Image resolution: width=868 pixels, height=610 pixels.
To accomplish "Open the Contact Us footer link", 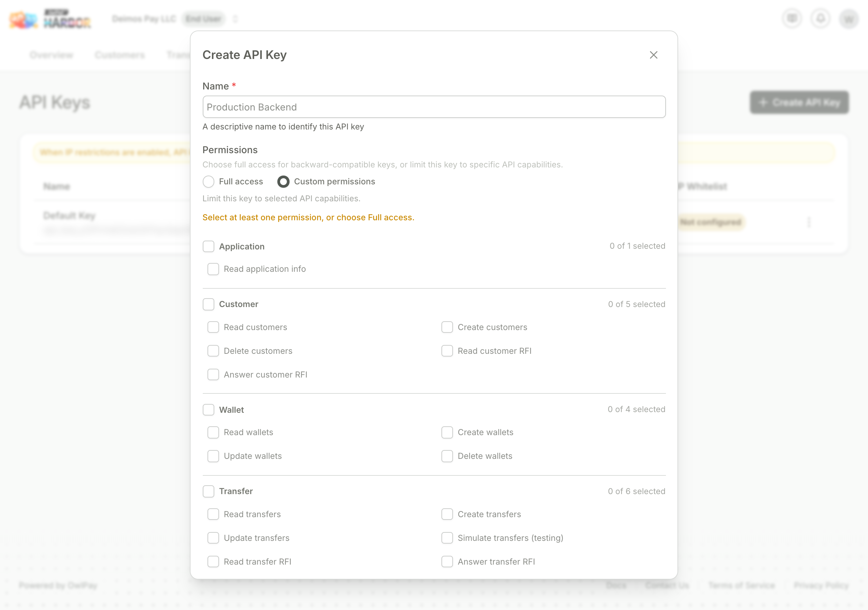I will click(x=667, y=586).
